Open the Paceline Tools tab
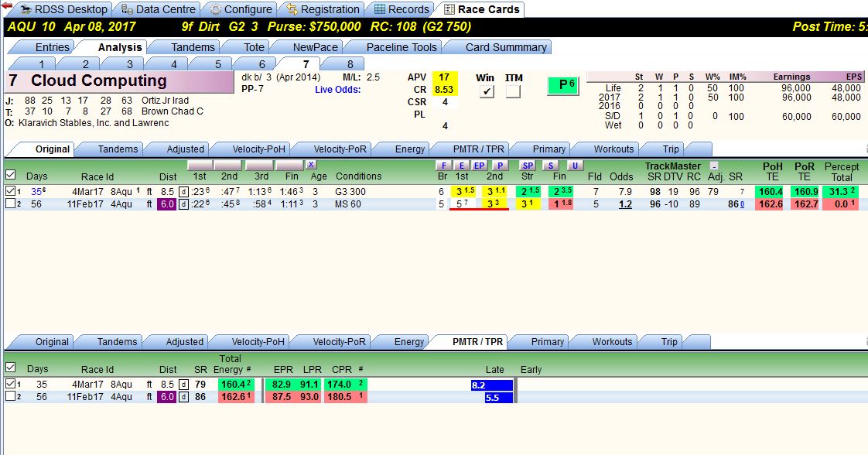This screenshot has width=868, height=455. coord(402,47)
